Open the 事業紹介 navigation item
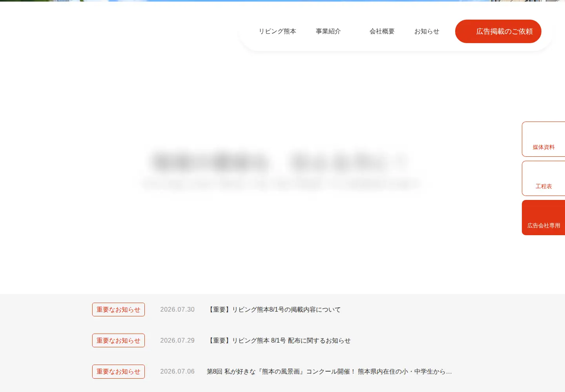Screen dimensions: 565x392 click(328, 31)
